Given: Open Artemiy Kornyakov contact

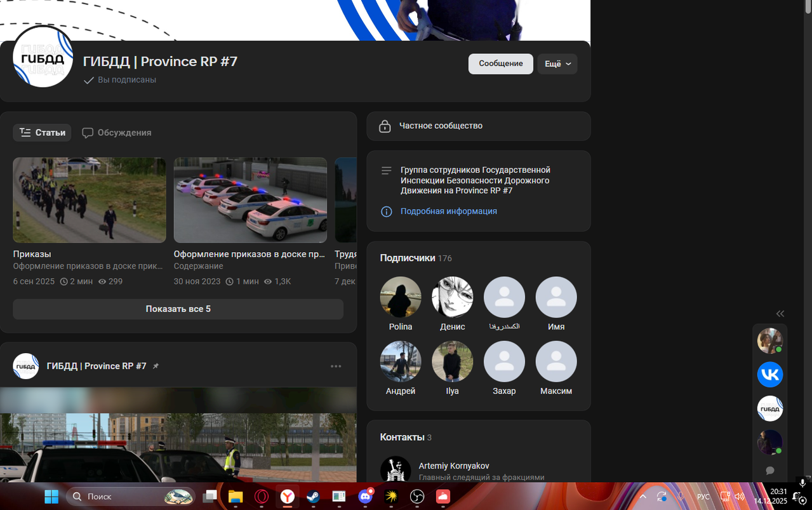Looking at the screenshot, I should pos(454,466).
